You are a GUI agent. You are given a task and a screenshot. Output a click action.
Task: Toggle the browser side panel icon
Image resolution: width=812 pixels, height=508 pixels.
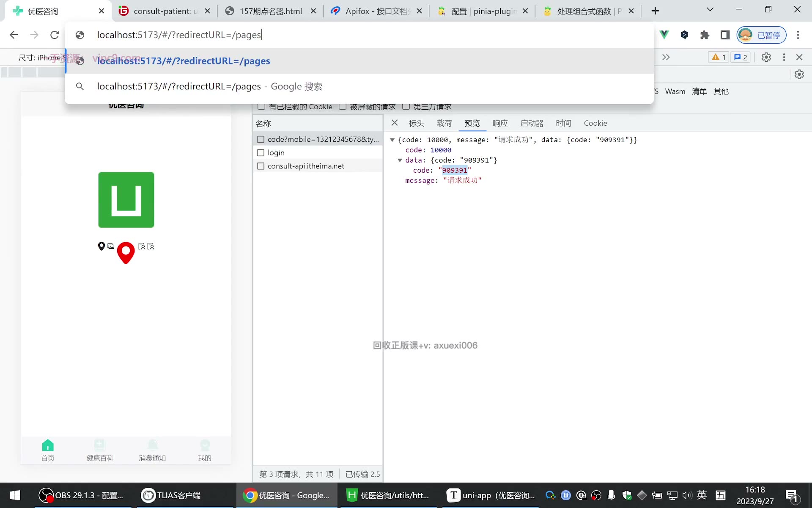pyautogui.click(x=725, y=35)
